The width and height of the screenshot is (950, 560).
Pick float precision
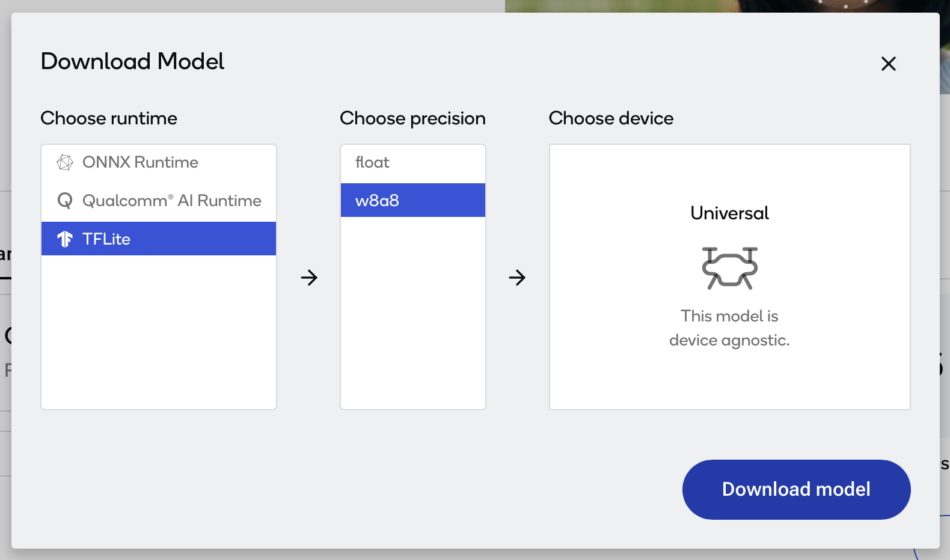(x=372, y=162)
